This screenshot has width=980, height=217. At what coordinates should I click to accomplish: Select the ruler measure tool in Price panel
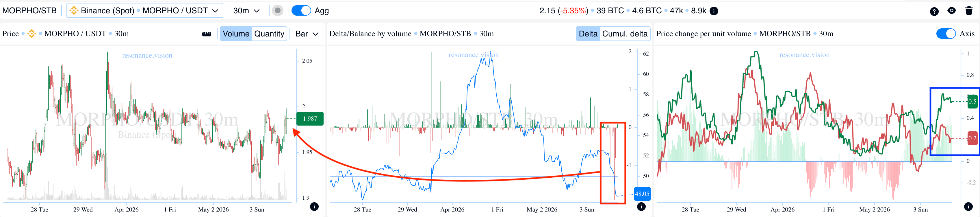tap(207, 34)
